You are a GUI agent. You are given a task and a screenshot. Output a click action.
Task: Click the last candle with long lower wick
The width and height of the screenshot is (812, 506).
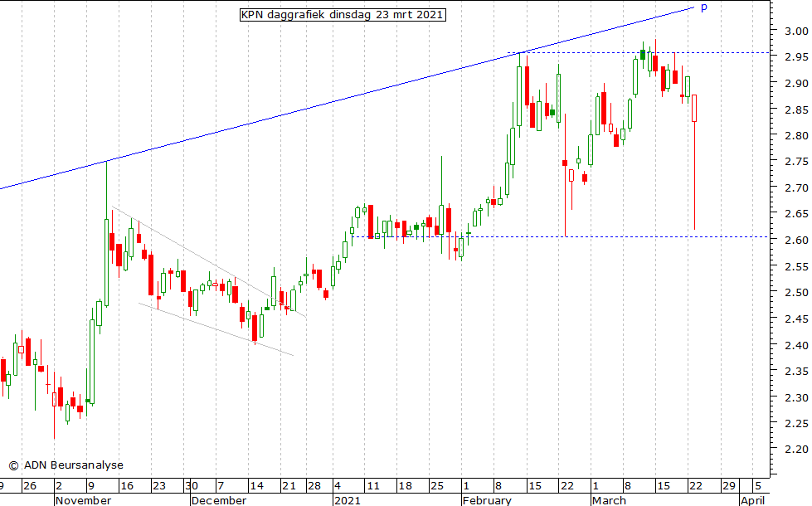click(x=694, y=161)
